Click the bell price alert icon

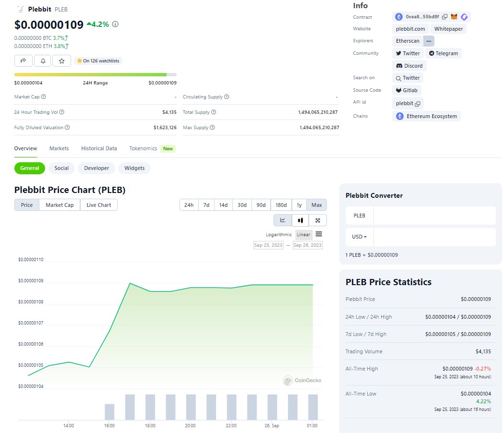[43, 61]
